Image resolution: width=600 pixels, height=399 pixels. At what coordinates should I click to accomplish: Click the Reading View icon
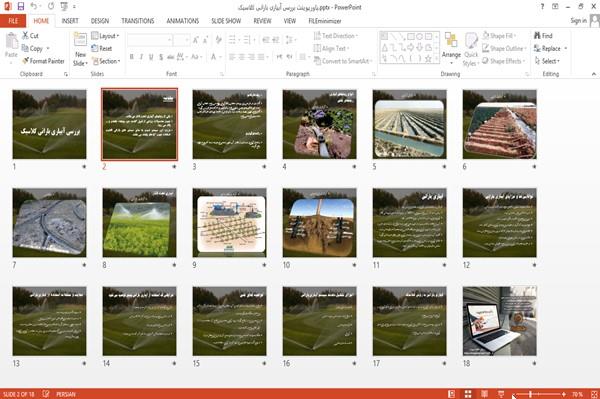click(484, 394)
